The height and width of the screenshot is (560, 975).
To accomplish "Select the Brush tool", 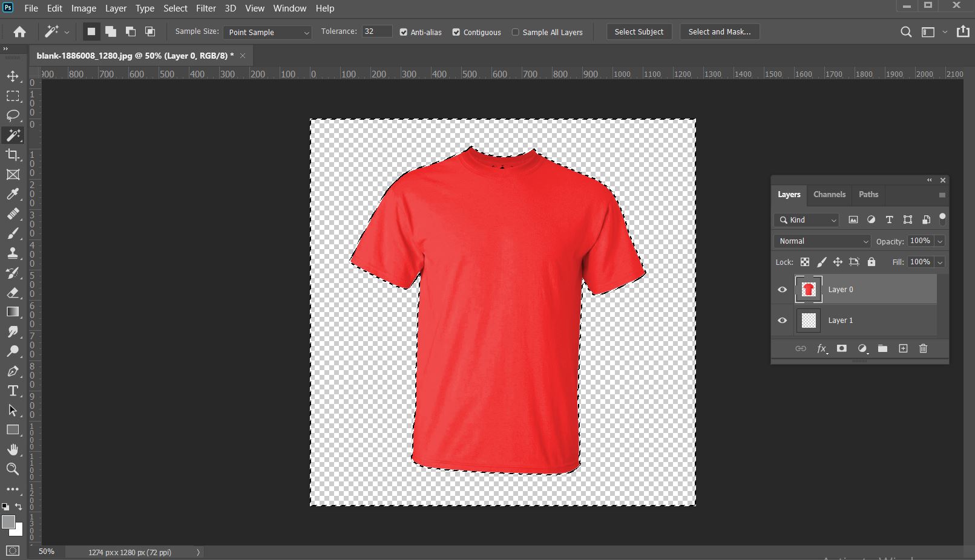I will [13, 233].
